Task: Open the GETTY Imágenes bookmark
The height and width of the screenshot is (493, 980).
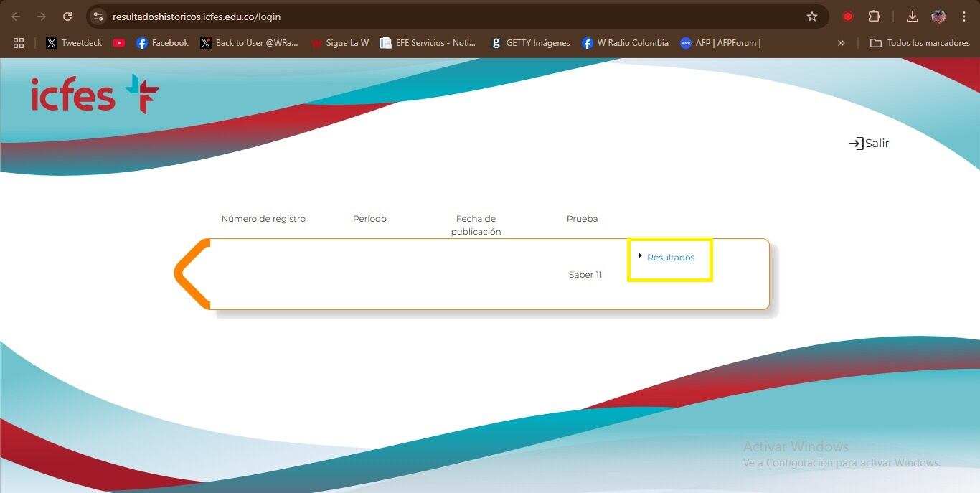Action: tap(530, 43)
